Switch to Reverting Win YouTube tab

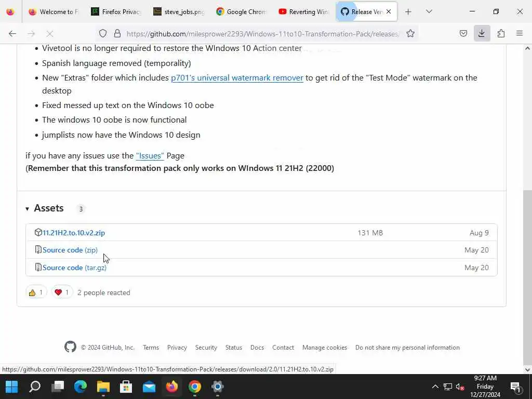tap(303, 12)
